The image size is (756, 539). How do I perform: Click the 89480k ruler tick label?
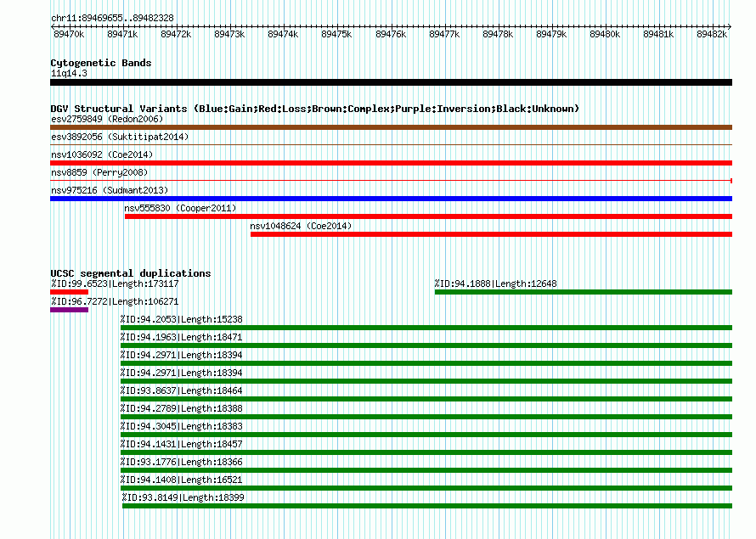[x=605, y=34]
